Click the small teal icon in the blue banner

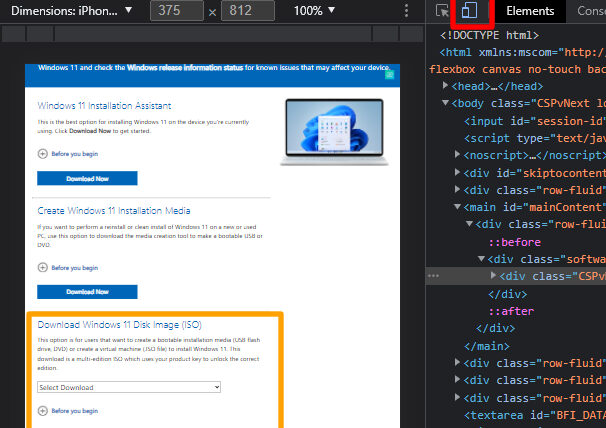coord(390,75)
